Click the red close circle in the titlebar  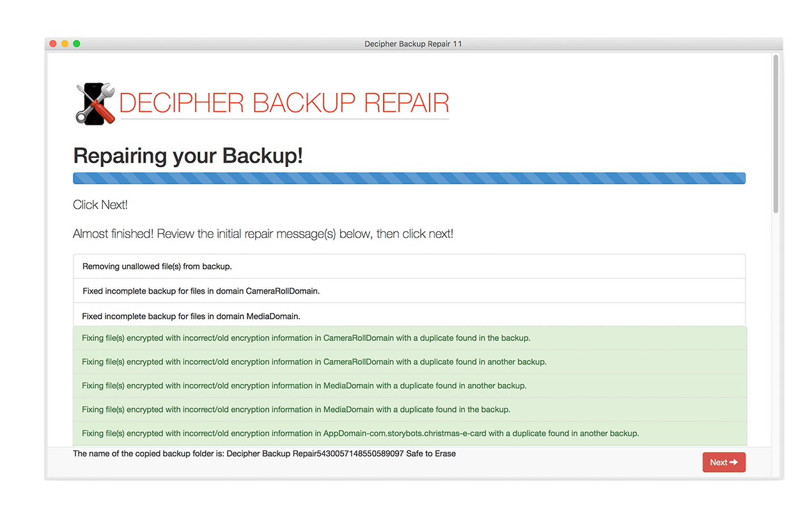click(x=52, y=44)
